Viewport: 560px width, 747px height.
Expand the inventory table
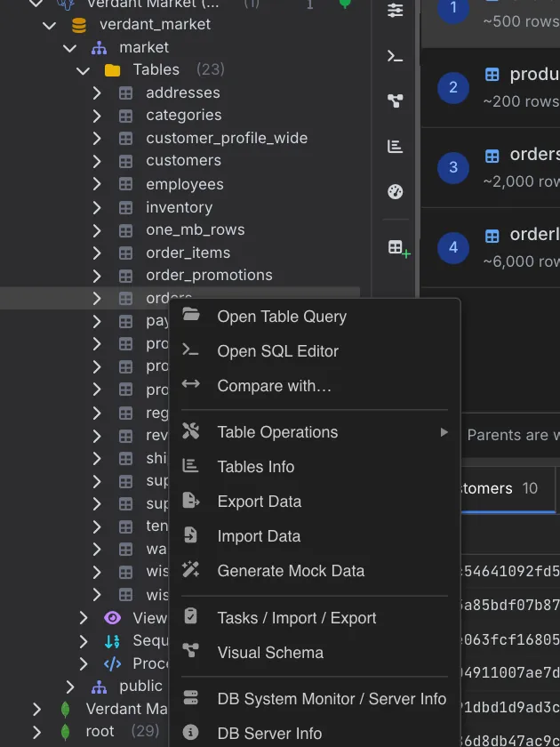pos(97,208)
